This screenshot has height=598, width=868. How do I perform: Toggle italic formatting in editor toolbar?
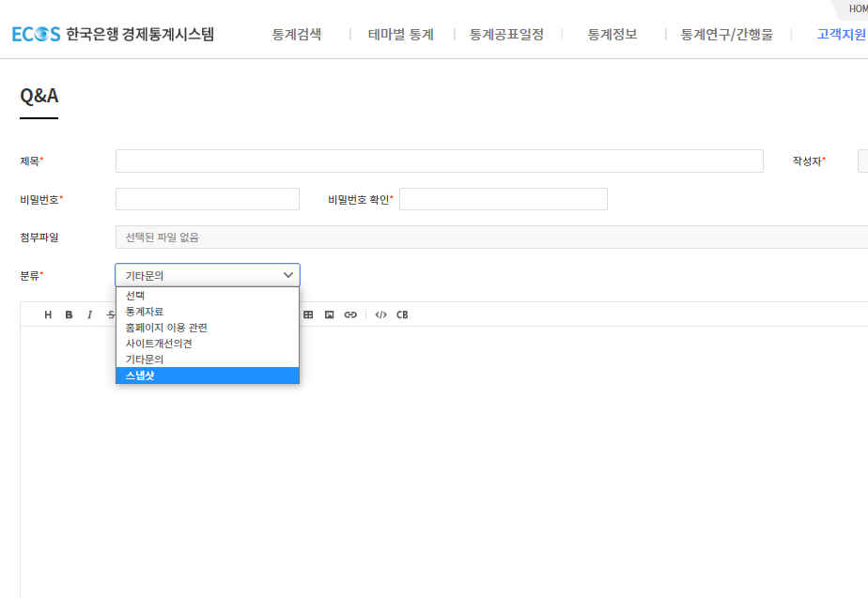89,314
